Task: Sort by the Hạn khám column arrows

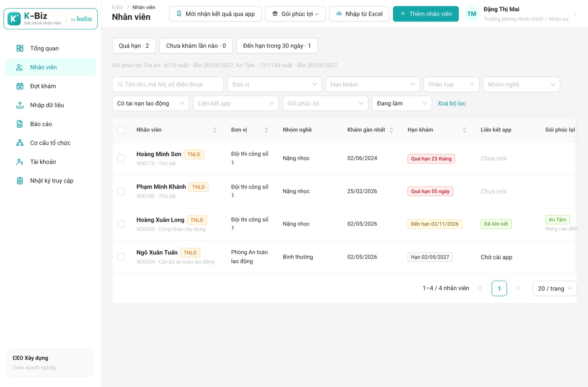Action: [x=464, y=130]
